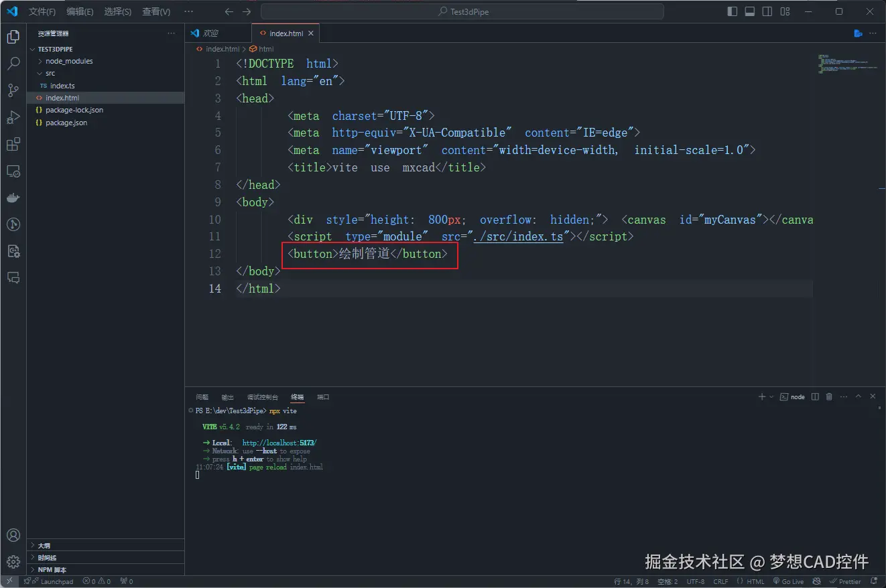
Task: Toggle bottom panel layout icon
Action: [750, 11]
